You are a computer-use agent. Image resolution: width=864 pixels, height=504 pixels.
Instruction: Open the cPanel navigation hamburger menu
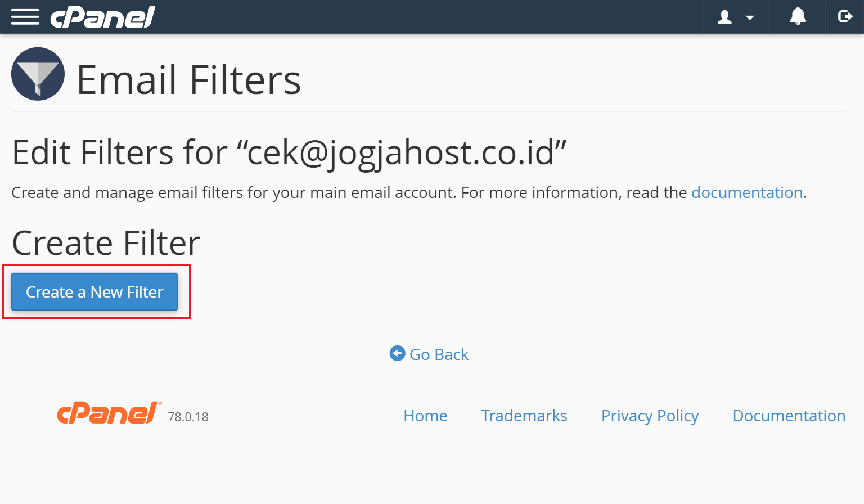tap(25, 17)
